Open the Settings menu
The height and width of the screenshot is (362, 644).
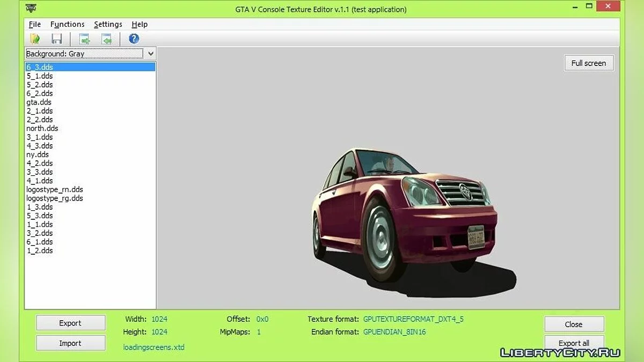click(x=108, y=24)
